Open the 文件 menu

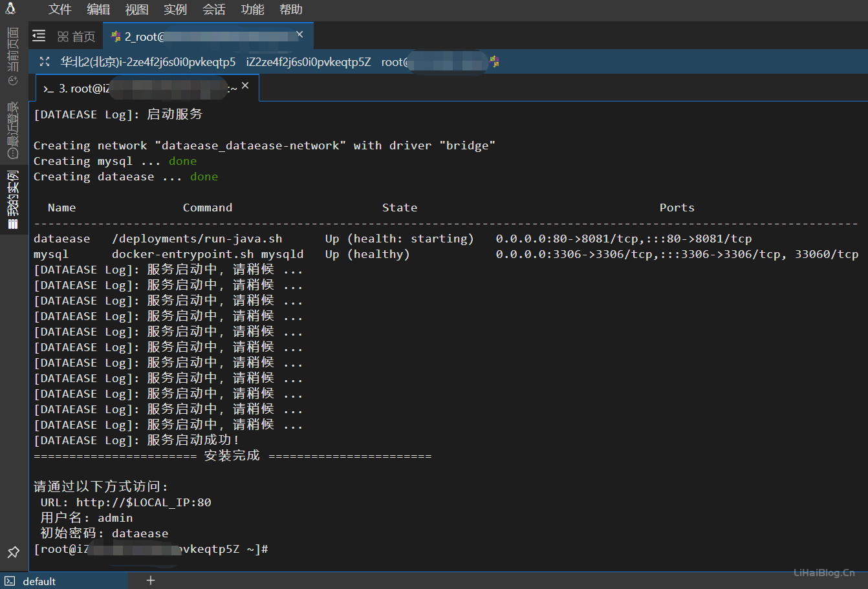[60, 10]
